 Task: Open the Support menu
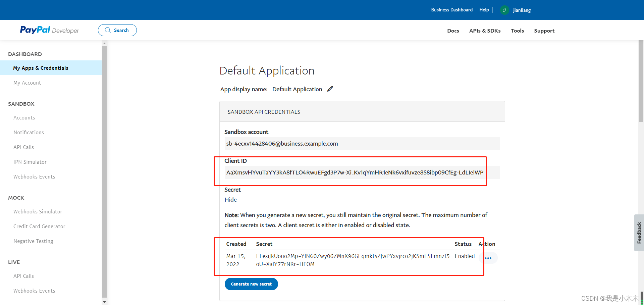[544, 31]
